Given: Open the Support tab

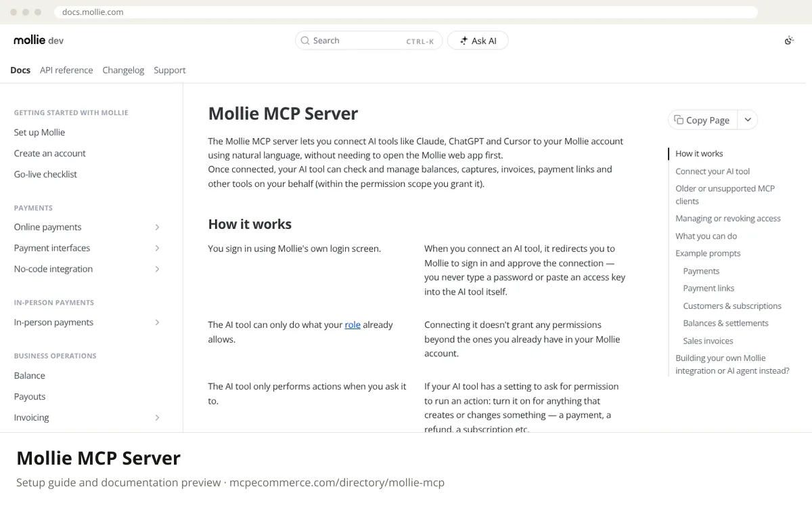Looking at the screenshot, I should click(169, 70).
